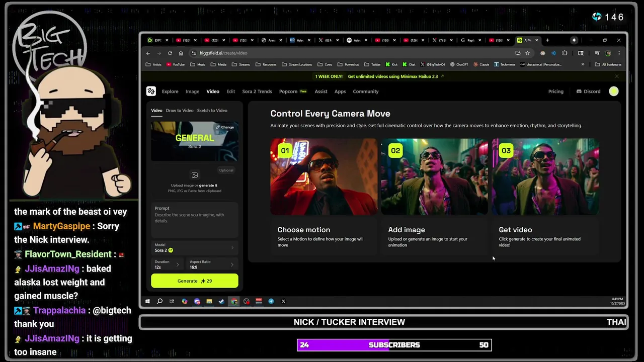
Task: Switch to the Sketch to Video tab
Action: (212, 111)
